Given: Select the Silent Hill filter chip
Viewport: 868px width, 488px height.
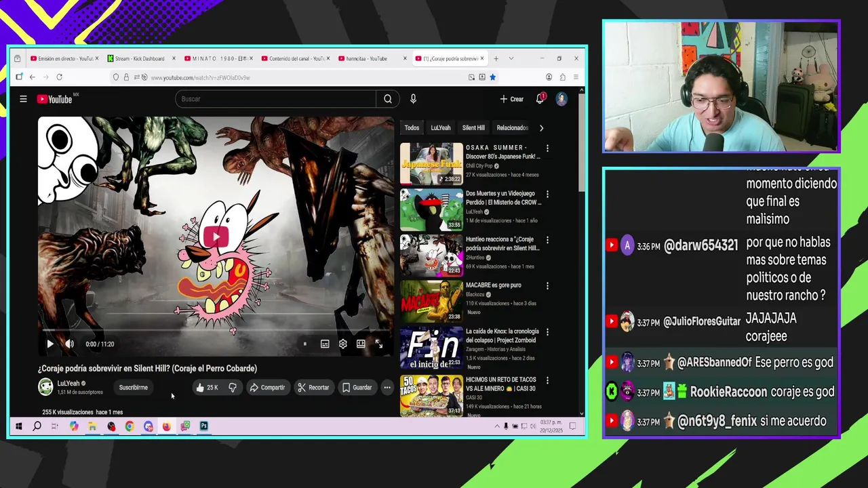Looking at the screenshot, I should click(x=473, y=127).
